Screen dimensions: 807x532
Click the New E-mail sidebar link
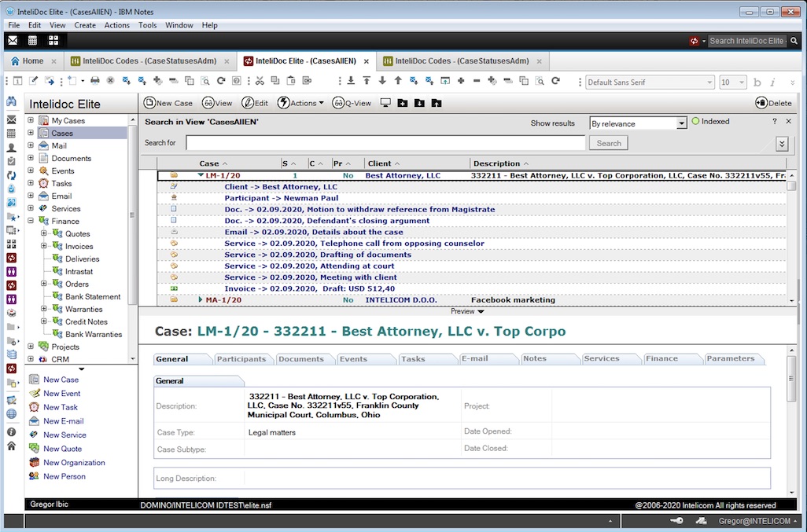pyautogui.click(x=63, y=421)
